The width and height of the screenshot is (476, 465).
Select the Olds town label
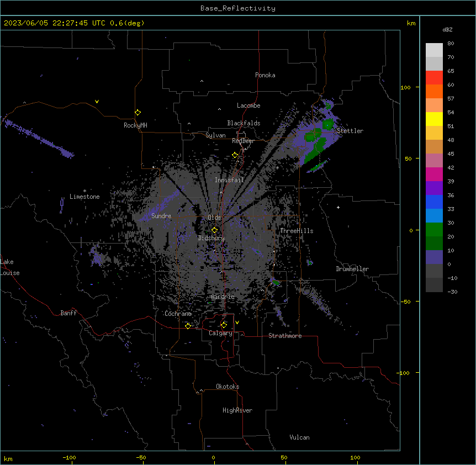tap(214, 218)
